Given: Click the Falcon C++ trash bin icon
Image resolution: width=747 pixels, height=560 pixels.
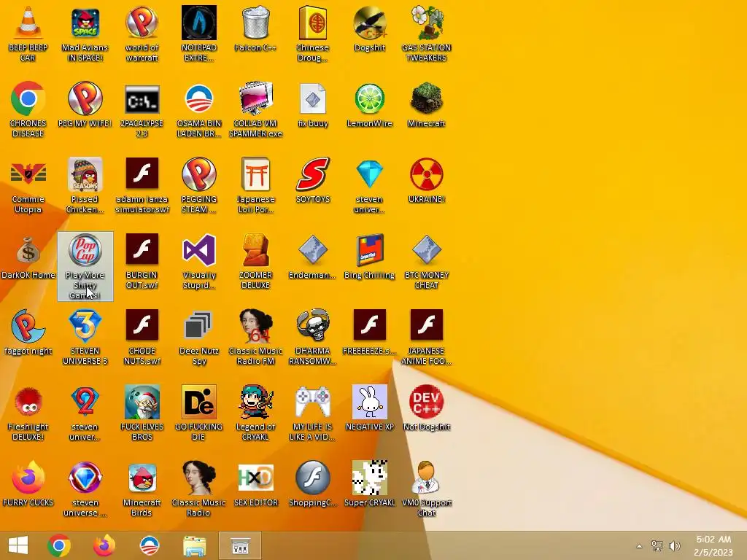Looking at the screenshot, I should tap(256, 23).
